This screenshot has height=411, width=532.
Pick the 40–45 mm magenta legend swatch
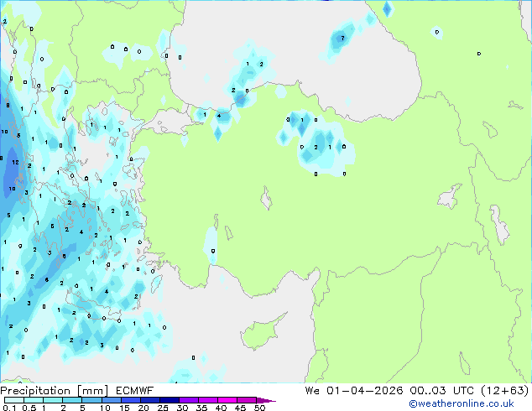(x=227, y=400)
